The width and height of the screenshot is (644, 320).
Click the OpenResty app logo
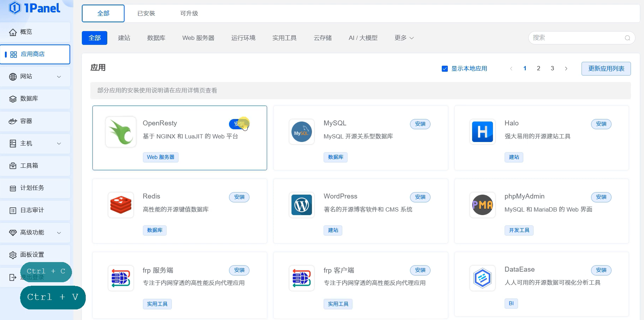point(121,132)
